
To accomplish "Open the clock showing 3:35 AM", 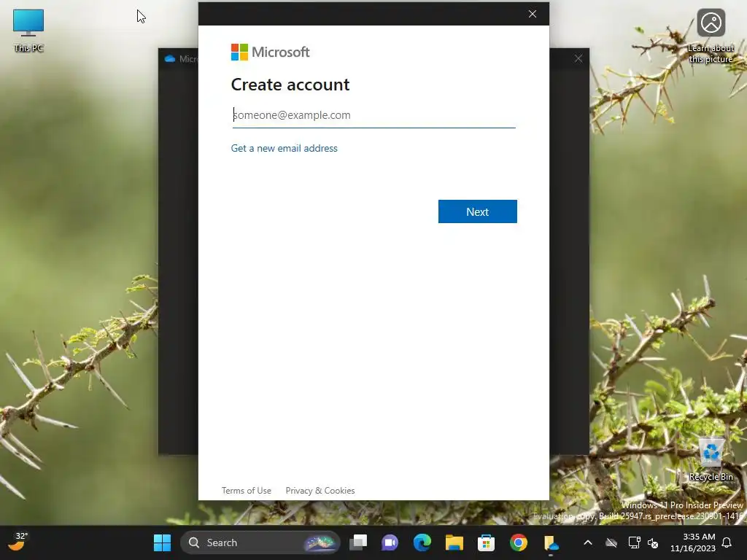I will [693, 542].
